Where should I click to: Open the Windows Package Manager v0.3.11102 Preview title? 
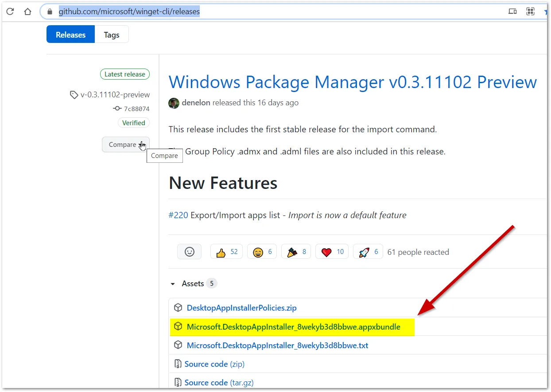click(x=353, y=82)
